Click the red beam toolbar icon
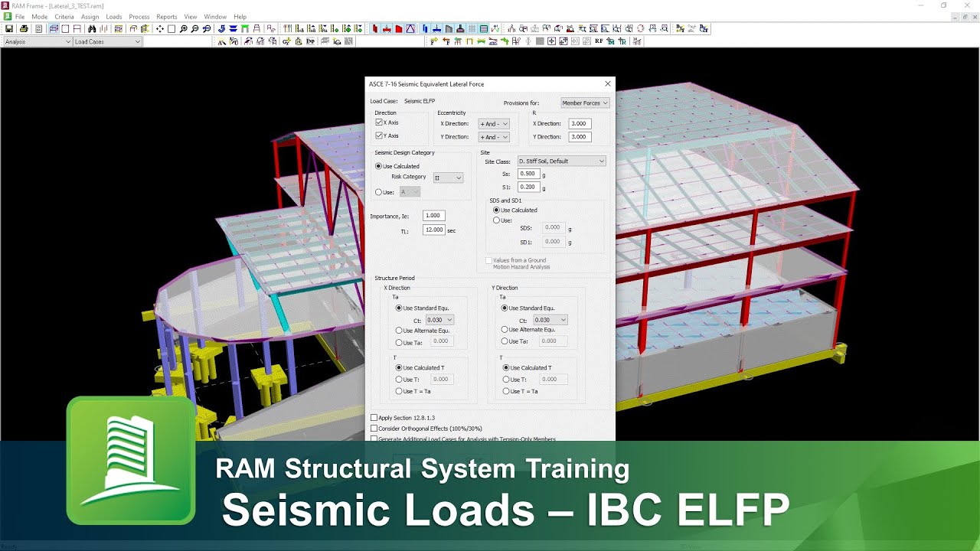 387,29
